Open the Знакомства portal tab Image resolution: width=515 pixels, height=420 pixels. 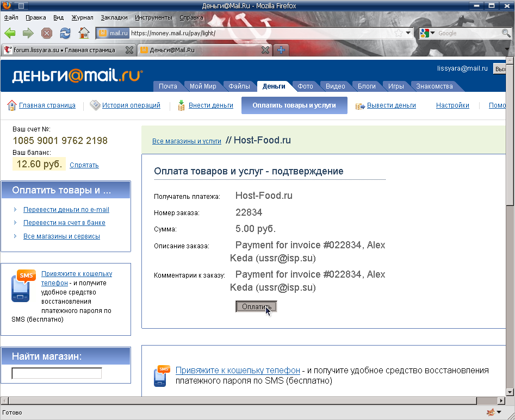[x=434, y=86]
